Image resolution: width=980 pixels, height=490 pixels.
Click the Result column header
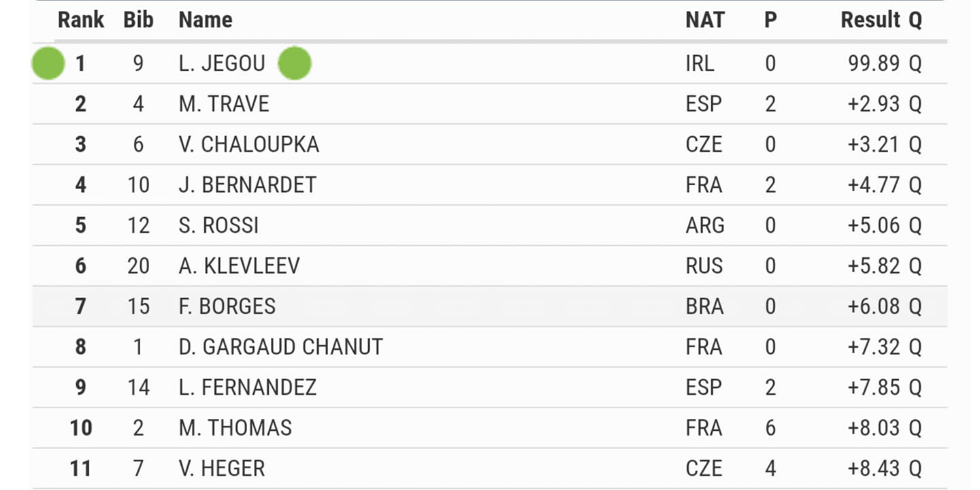point(870,20)
